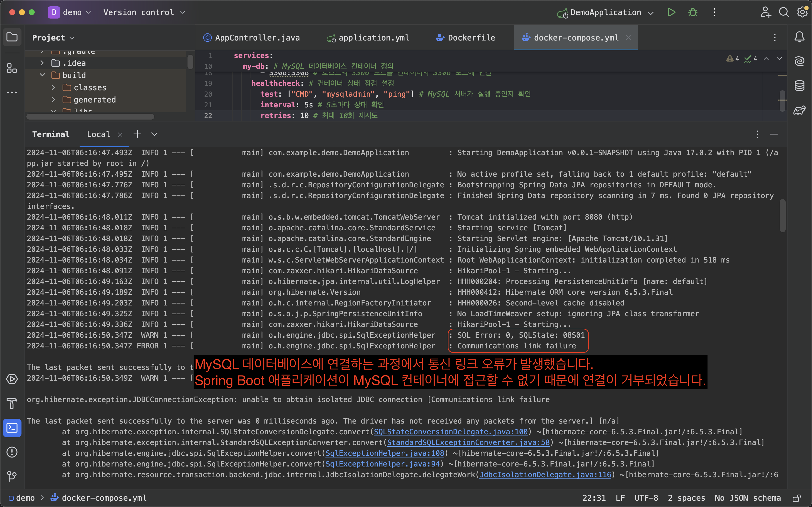Open Structure tool window in left sidebar
The height and width of the screenshot is (507, 812).
pos(12,68)
